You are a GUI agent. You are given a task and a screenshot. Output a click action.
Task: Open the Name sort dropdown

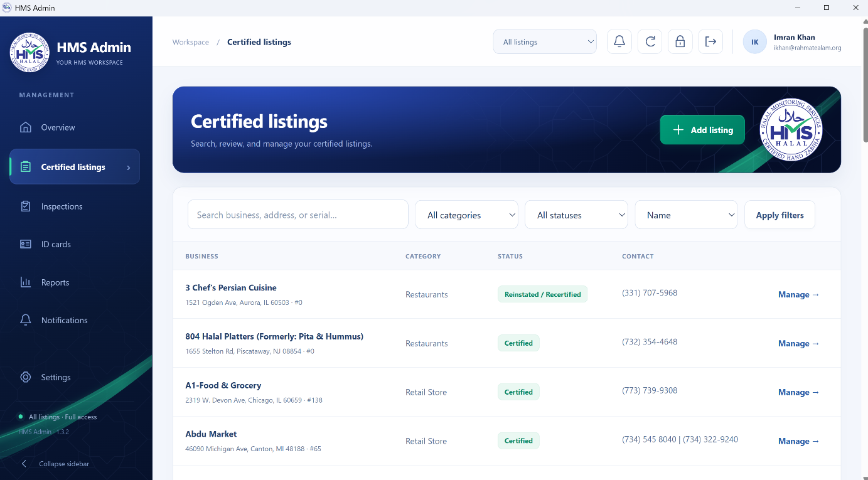point(686,215)
